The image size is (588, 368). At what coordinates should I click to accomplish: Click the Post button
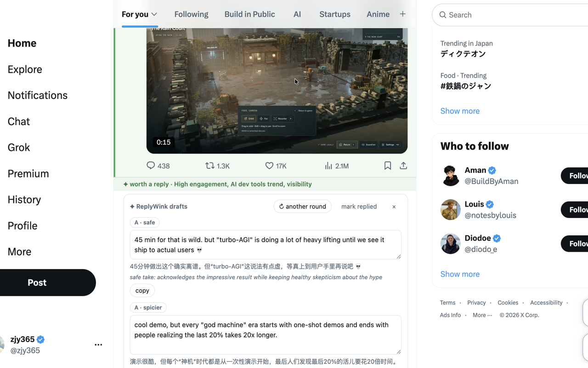click(48, 282)
